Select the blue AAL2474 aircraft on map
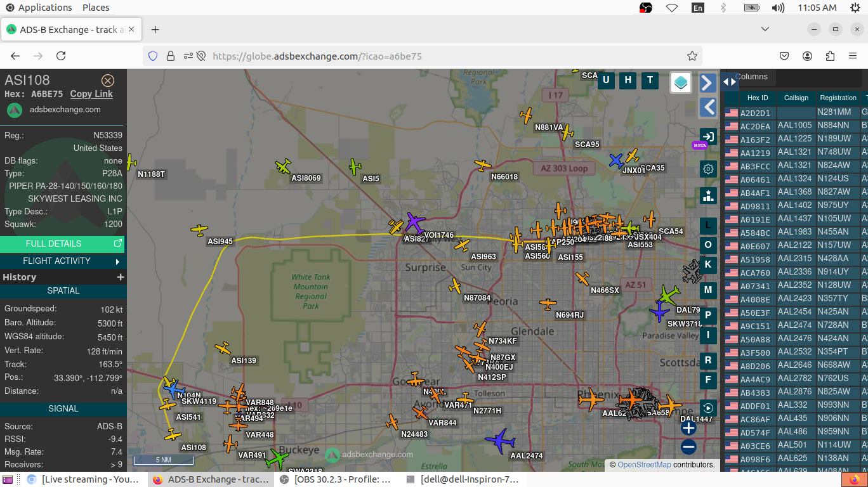Screen dimensions: 868x487 coord(501,440)
